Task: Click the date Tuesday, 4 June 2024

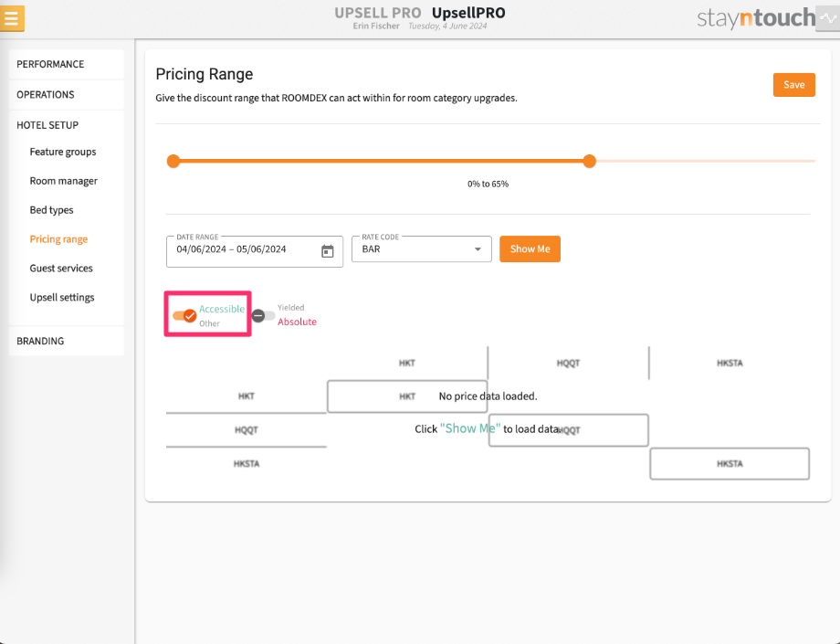Action: (x=448, y=26)
